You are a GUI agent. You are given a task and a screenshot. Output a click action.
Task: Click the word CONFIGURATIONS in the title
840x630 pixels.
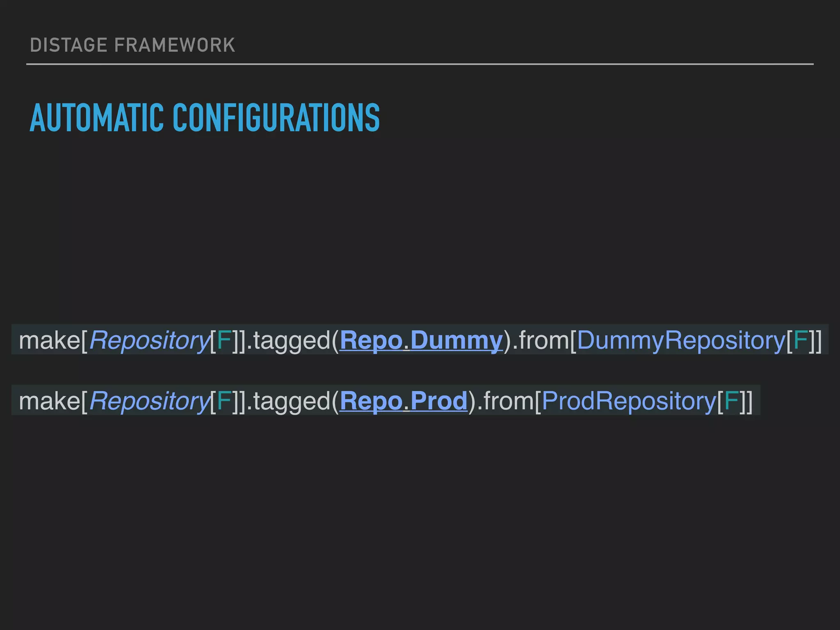click(x=276, y=118)
